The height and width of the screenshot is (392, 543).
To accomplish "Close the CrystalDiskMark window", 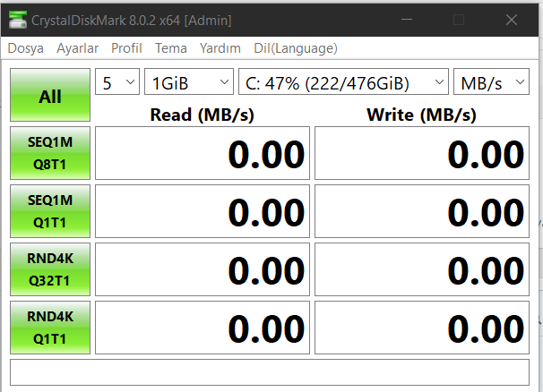I will point(512,20).
